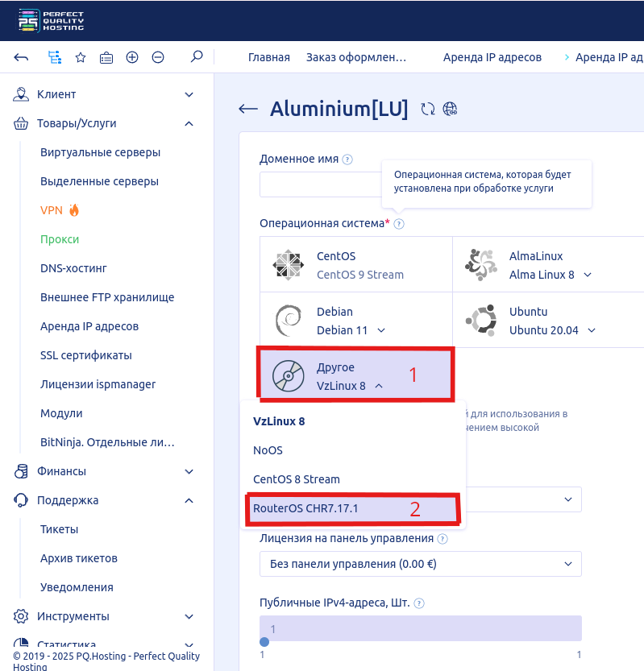Click help icon beside Лицензия на панель управления
Screen dimensions: 644x671
coord(442,539)
